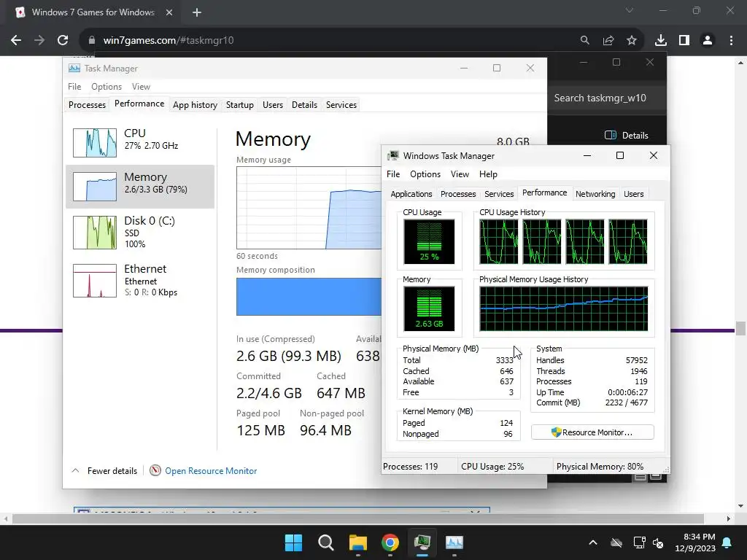Image resolution: width=747 pixels, height=560 pixels.
Task: Open the Startup tab
Action: click(x=239, y=105)
